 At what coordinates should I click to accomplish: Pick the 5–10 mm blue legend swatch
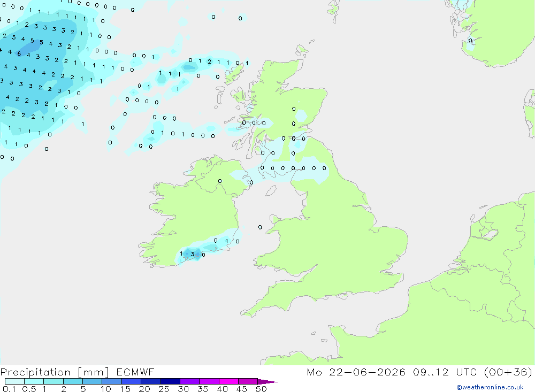(93, 381)
